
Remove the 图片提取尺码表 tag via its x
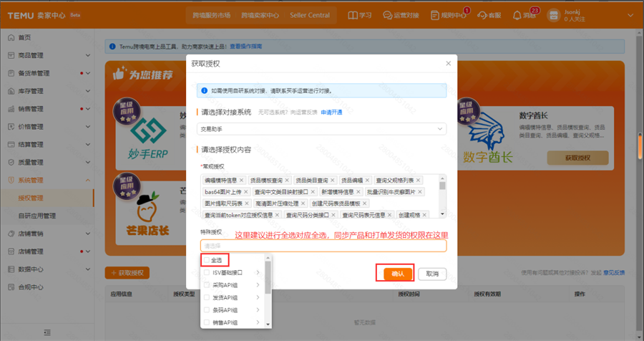click(x=246, y=203)
